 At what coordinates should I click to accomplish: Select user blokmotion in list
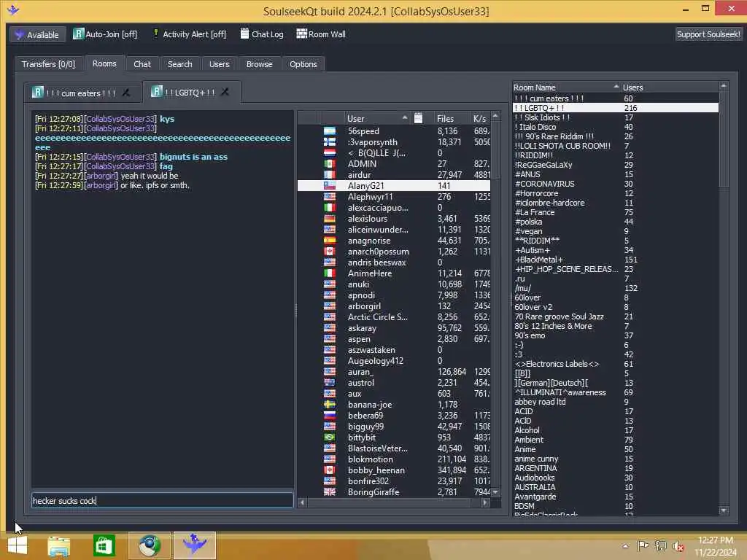370,459
